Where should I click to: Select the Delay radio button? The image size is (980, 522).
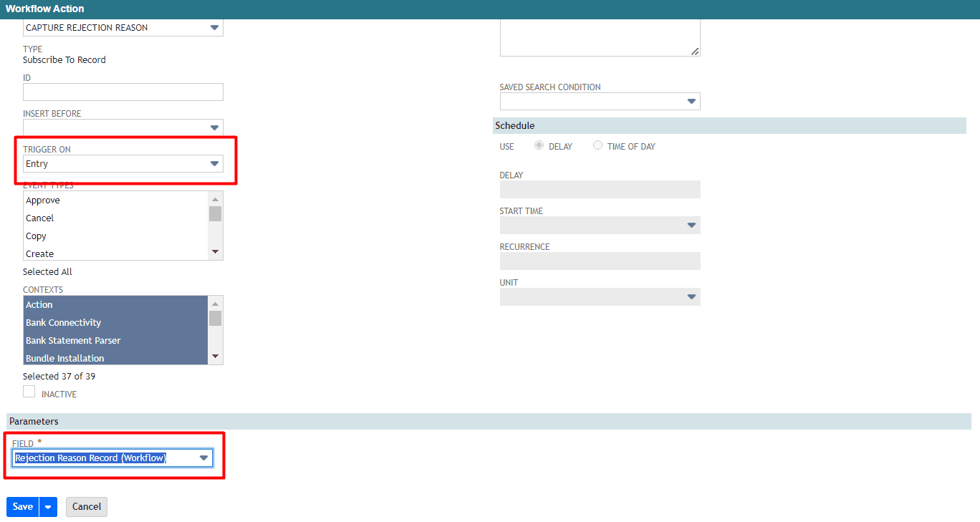click(x=539, y=145)
